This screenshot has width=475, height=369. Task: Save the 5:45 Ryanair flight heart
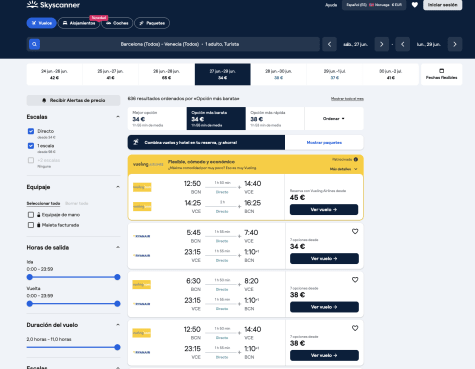point(355,231)
